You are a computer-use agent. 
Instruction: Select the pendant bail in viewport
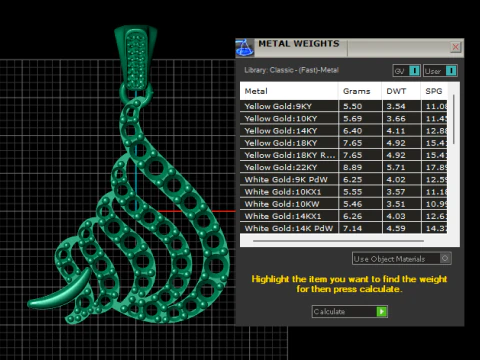point(135,57)
